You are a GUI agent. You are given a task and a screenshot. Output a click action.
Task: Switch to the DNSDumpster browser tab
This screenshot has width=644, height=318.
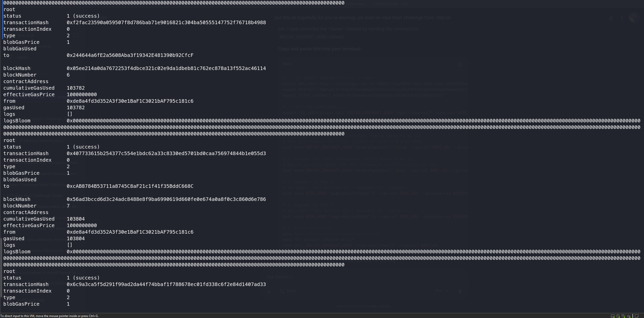click(x=391, y=4)
